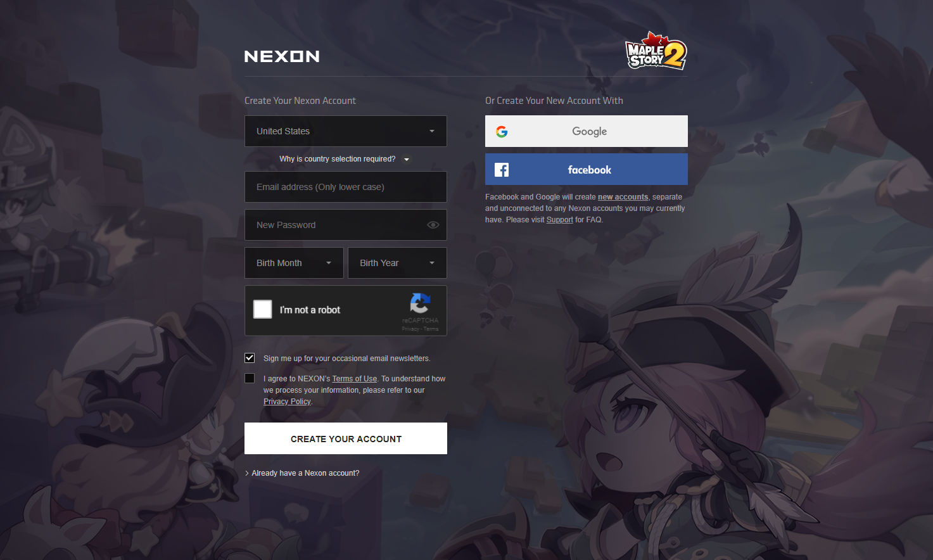This screenshot has height=560, width=933.
Task: Expand Why is country selection required
Action: click(345, 159)
